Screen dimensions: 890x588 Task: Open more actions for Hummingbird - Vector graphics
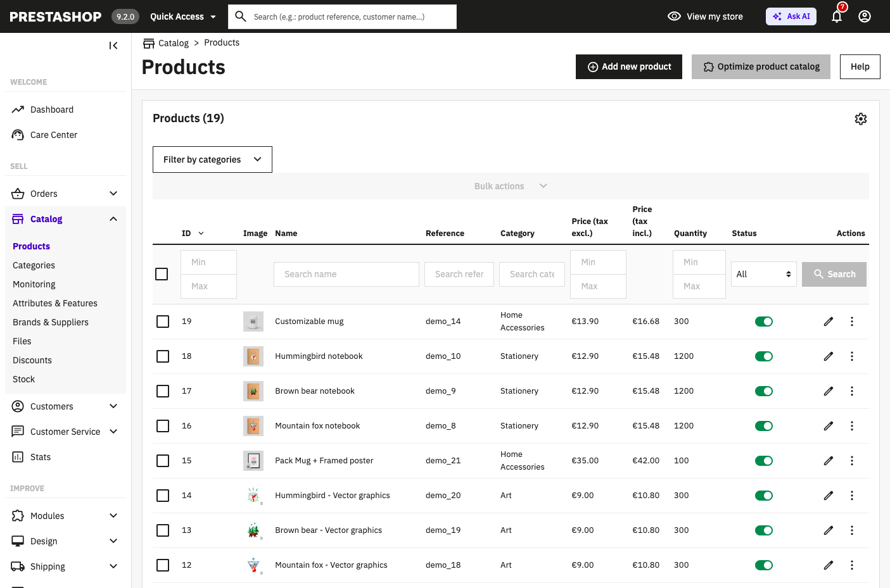click(x=852, y=496)
